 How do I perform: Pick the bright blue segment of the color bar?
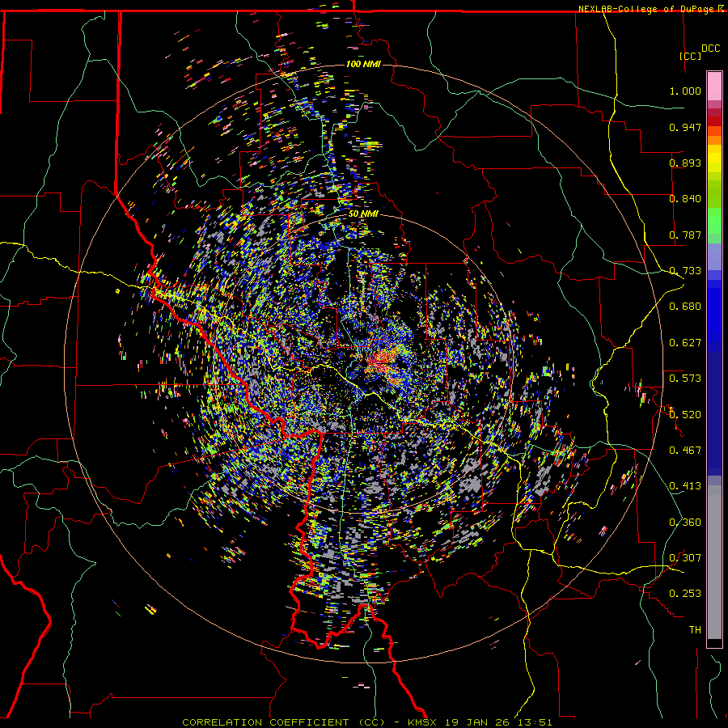pos(714,315)
